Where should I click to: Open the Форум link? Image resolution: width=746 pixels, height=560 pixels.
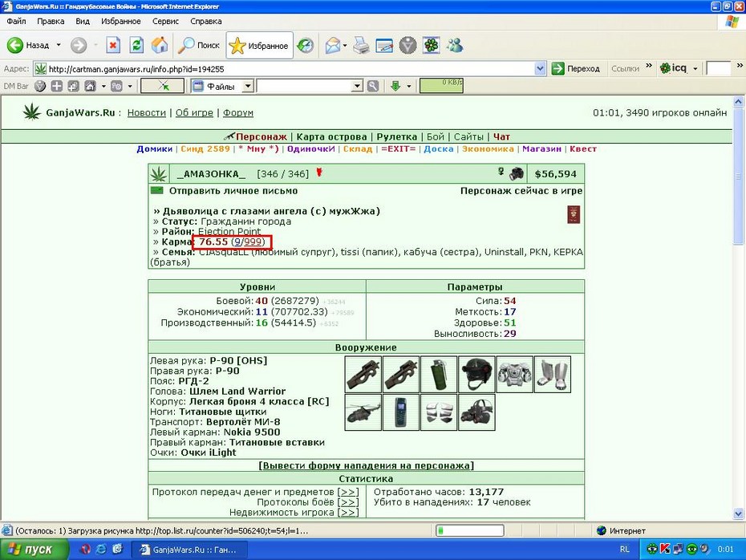(238, 113)
